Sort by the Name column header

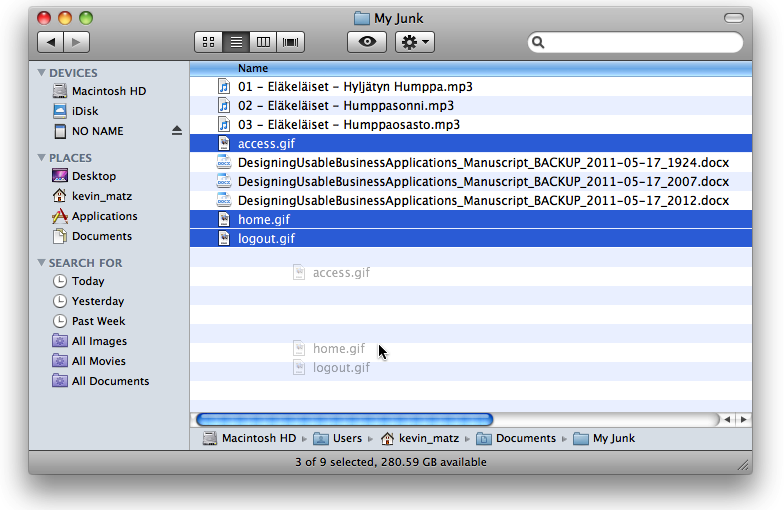click(x=470, y=68)
